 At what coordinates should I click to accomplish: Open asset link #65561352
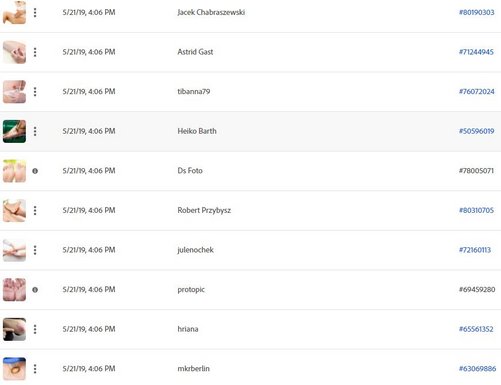[x=476, y=329]
